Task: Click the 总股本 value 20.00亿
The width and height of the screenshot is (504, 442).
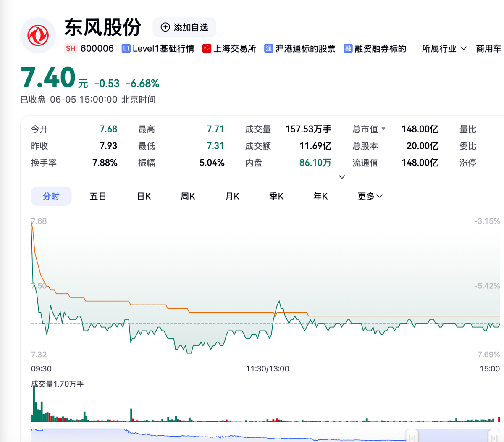Action: click(423, 146)
